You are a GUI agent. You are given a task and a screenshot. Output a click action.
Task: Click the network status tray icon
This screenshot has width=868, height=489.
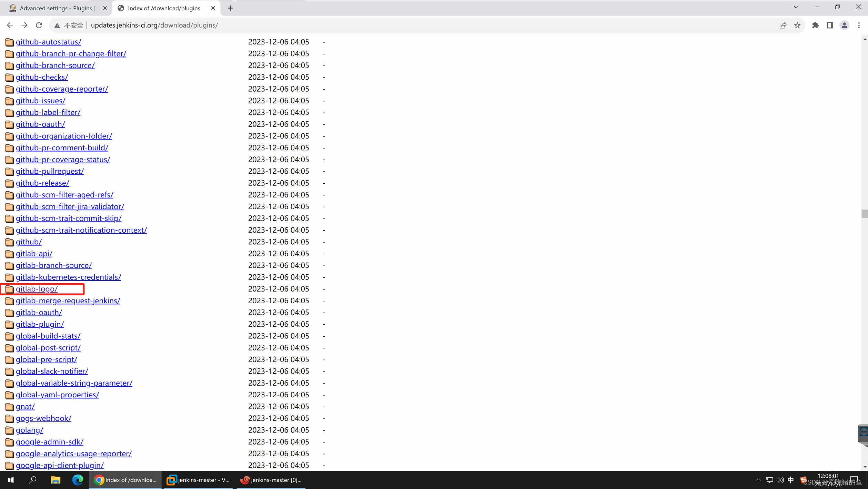[x=769, y=480]
